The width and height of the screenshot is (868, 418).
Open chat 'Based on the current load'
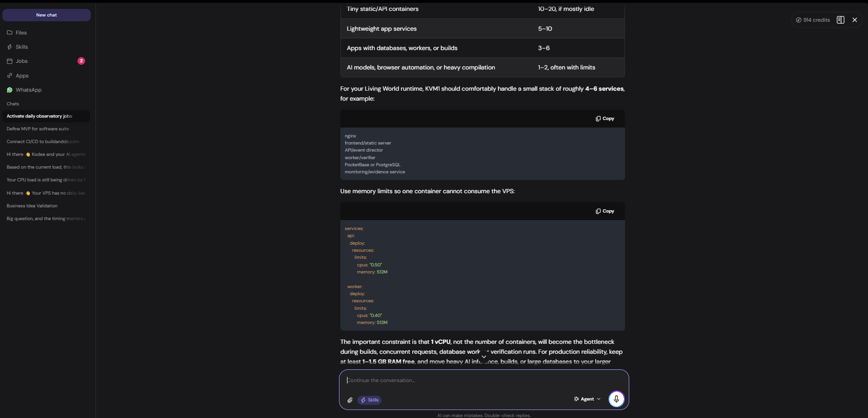click(46, 167)
